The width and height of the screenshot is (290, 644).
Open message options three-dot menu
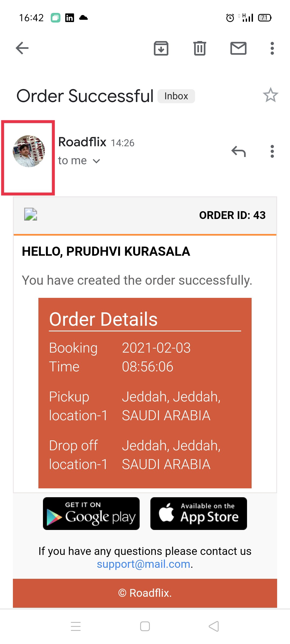tap(272, 152)
